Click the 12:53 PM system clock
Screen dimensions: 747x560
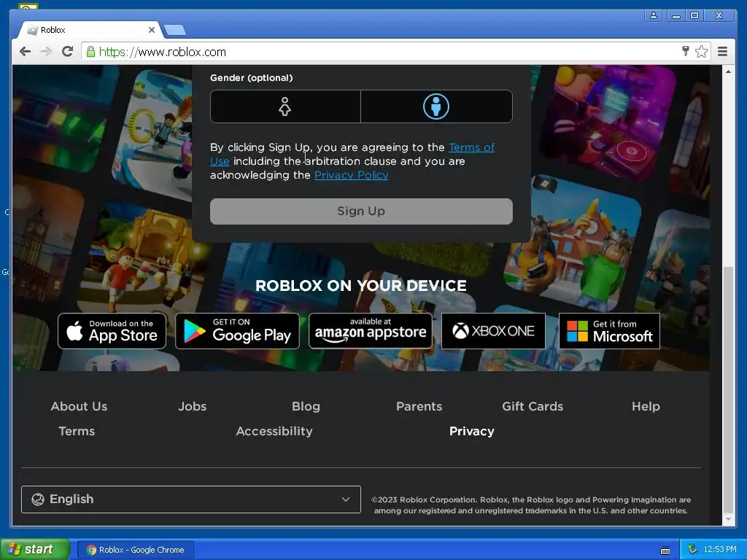click(720, 550)
